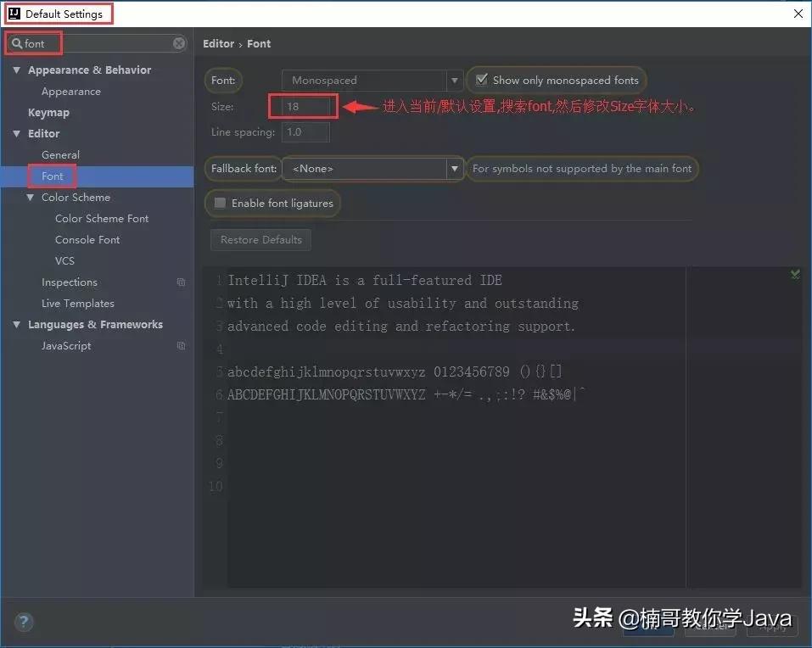The width and height of the screenshot is (812, 648).
Task: Open the Monospaced font dropdown
Action: [455, 80]
